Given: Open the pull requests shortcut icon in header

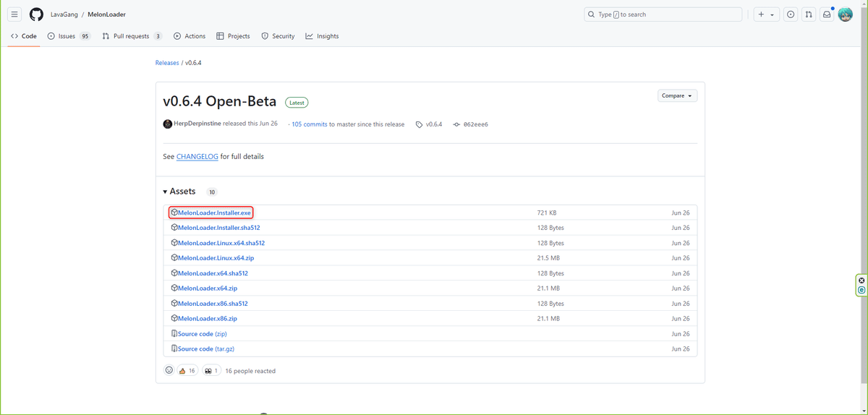Looking at the screenshot, I should point(809,14).
